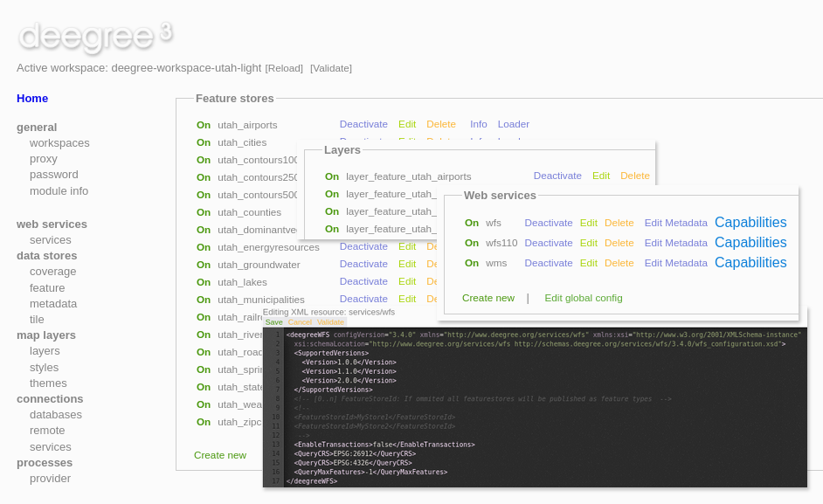823x504 pixels.
Task: Click the Validate workspace link
Action: [330, 68]
